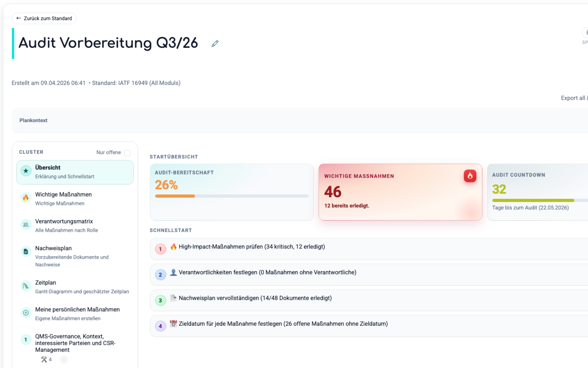Enable the Nur offene checkbox
The image size is (588, 368).
click(x=127, y=152)
